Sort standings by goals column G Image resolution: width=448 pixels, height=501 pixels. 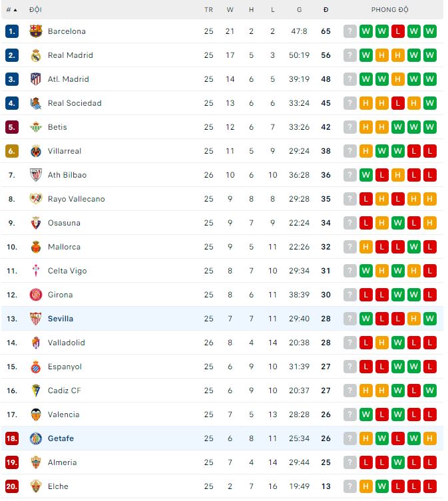(x=300, y=10)
